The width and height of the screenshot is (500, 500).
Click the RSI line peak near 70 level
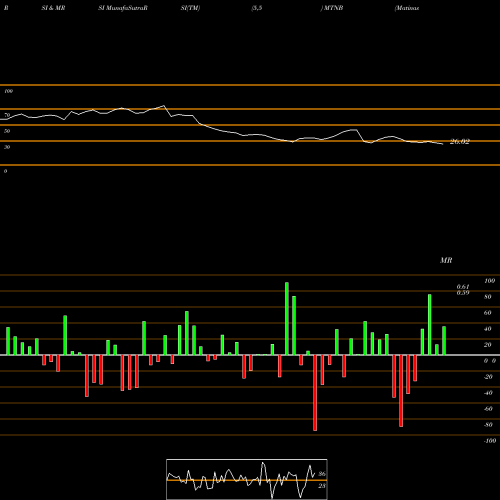[x=164, y=106]
